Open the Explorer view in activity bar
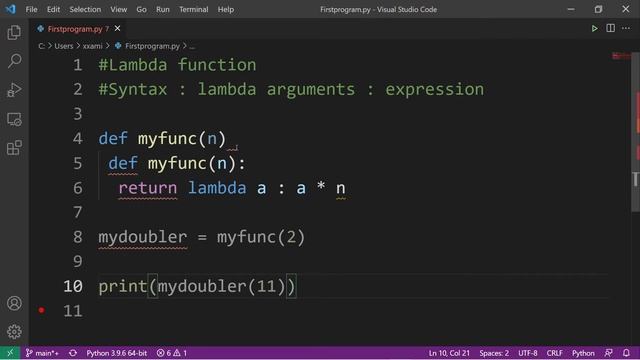The width and height of the screenshot is (640, 360). (x=14, y=33)
